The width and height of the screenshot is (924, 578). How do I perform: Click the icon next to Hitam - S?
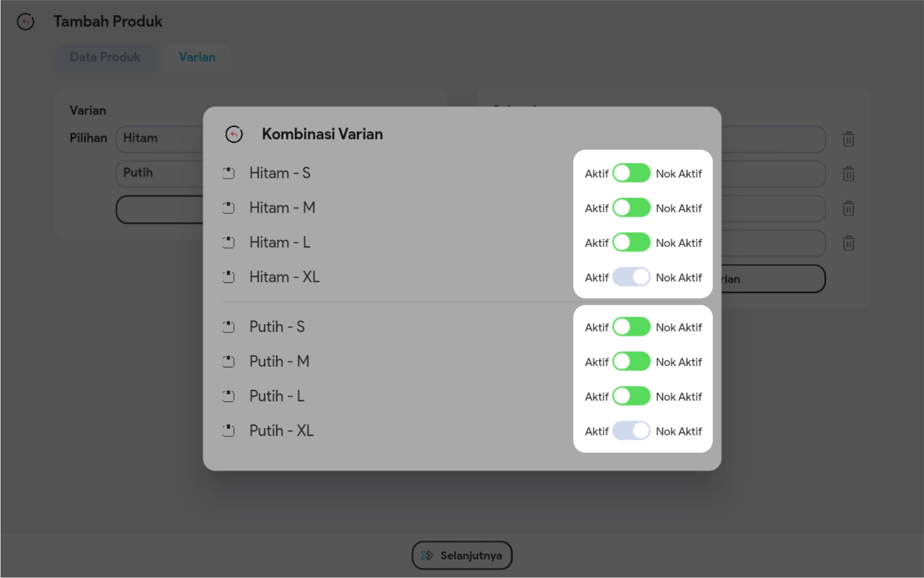click(228, 173)
